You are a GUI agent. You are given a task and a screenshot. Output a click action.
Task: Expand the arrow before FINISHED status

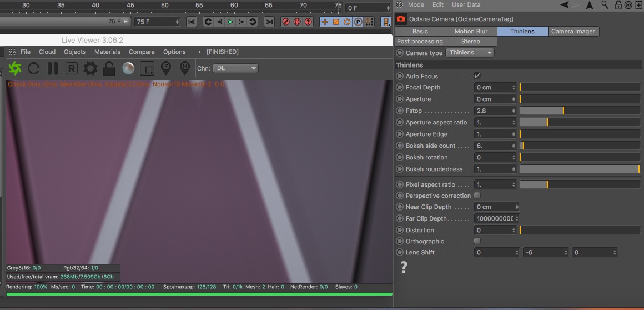[x=200, y=52]
